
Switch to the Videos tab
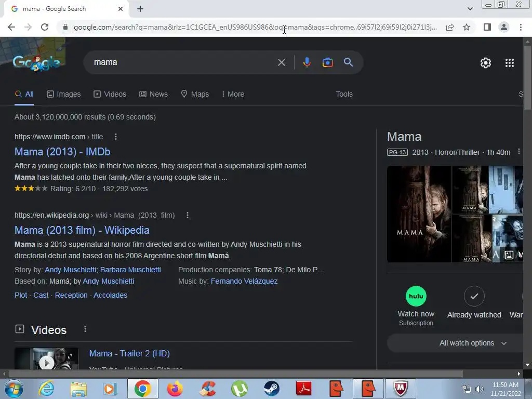coord(110,95)
